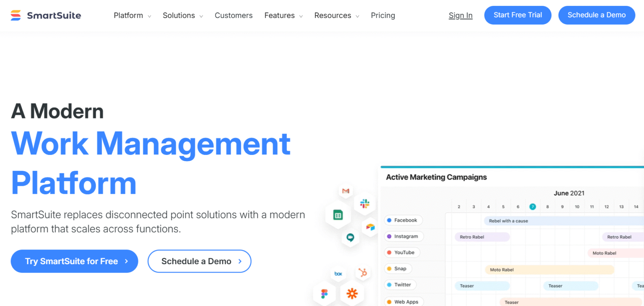Click the "Active Marketing Campaigns" title
644x306 pixels.
[436, 177]
